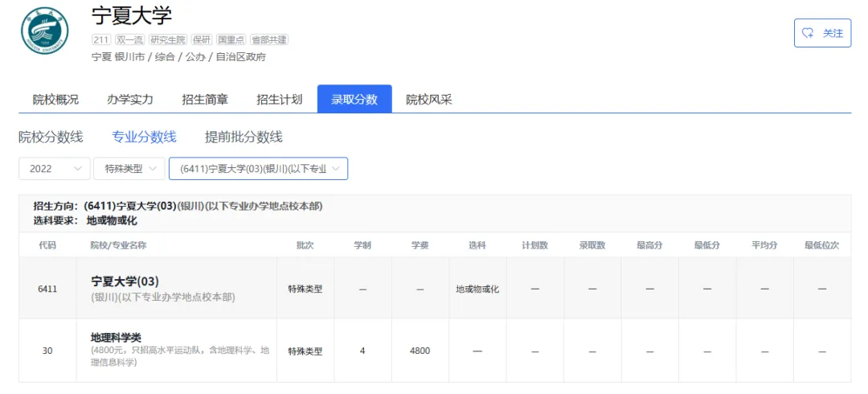Open the 特殊类型 batch dropdown
This screenshot has height=394, width=868.
129,169
